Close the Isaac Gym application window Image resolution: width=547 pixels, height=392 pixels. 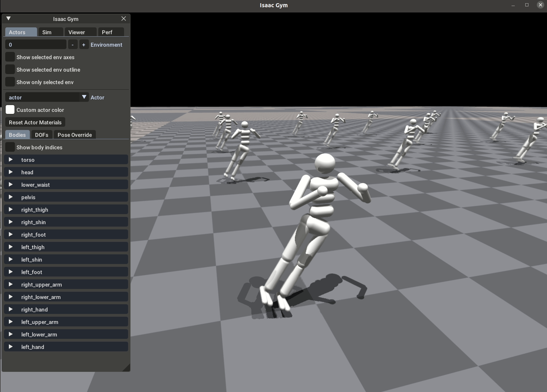[541, 5]
